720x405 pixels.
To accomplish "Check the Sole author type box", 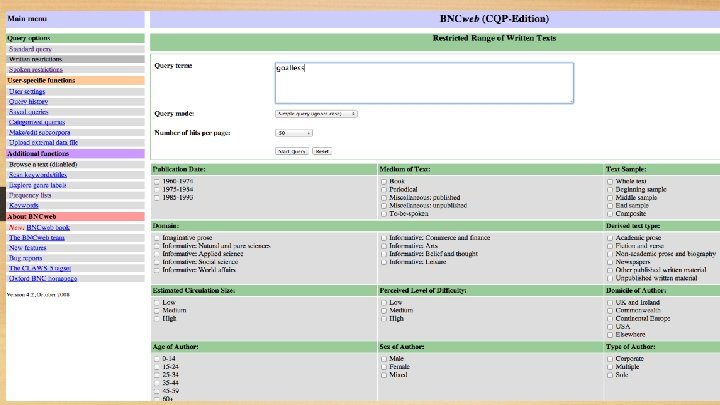I will tap(610, 375).
